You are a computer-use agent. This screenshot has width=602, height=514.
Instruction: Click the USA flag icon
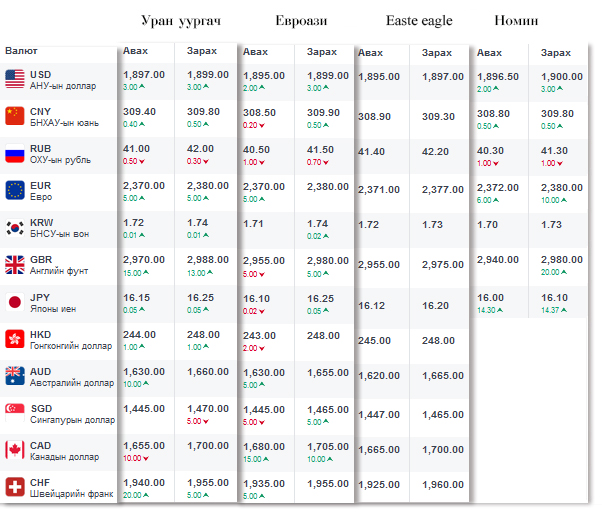tap(14, 79)
